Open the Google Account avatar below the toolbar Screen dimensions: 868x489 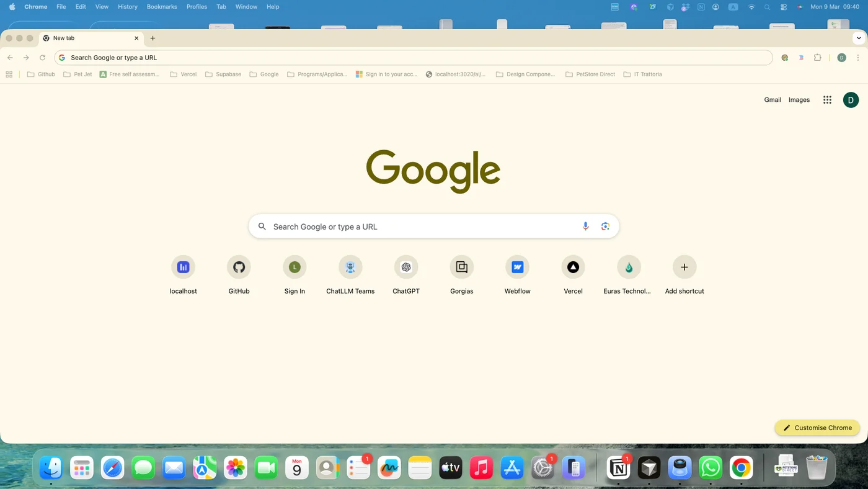point(851,100)
